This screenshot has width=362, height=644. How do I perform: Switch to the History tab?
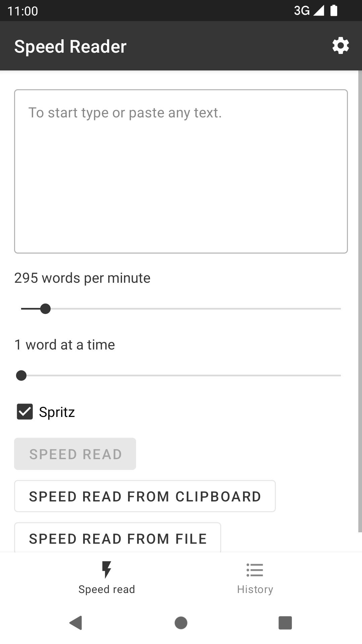coord(255,589)
